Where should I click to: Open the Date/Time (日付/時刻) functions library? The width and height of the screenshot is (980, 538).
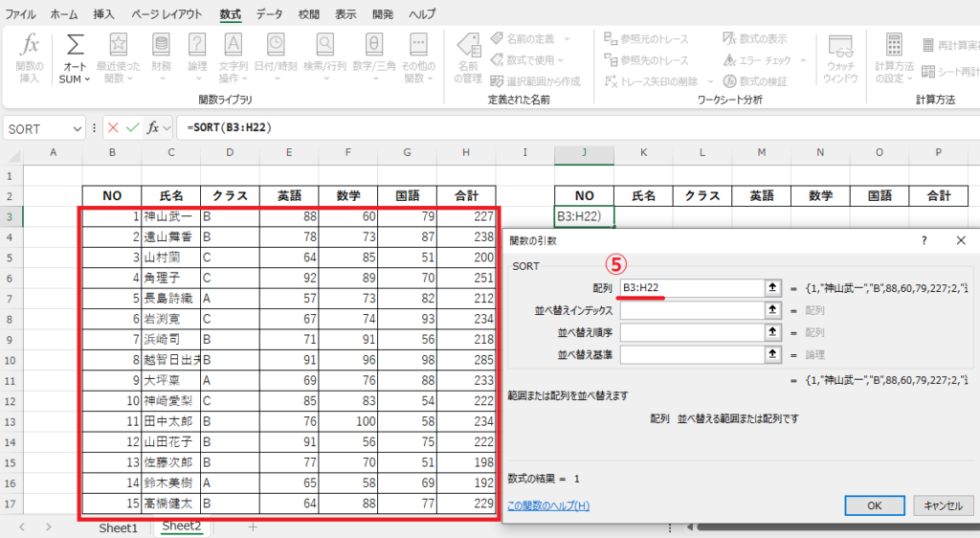click(276, 58)
